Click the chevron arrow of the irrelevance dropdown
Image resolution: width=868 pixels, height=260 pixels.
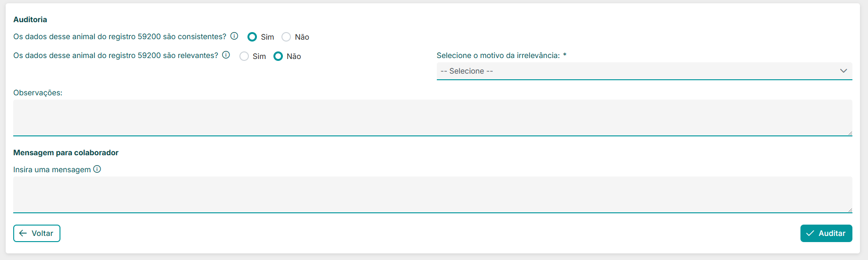pyautogui.click(x=843, y=71)
